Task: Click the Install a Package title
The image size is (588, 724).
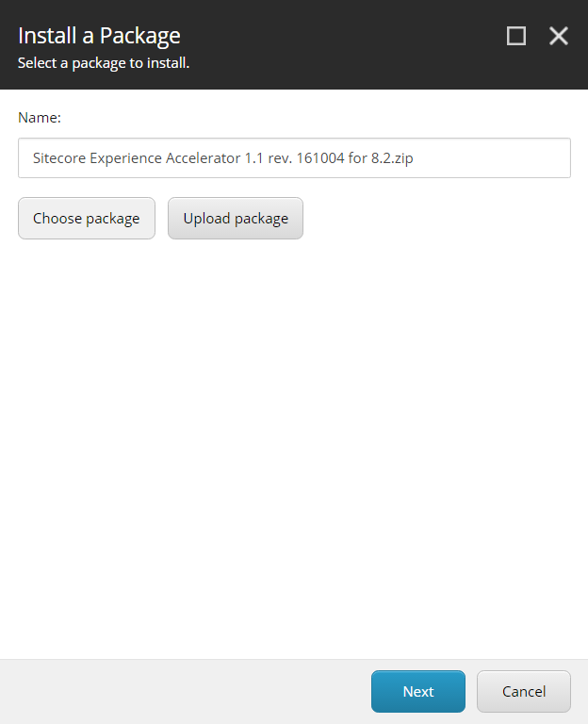Action: [x=99, y=36]
